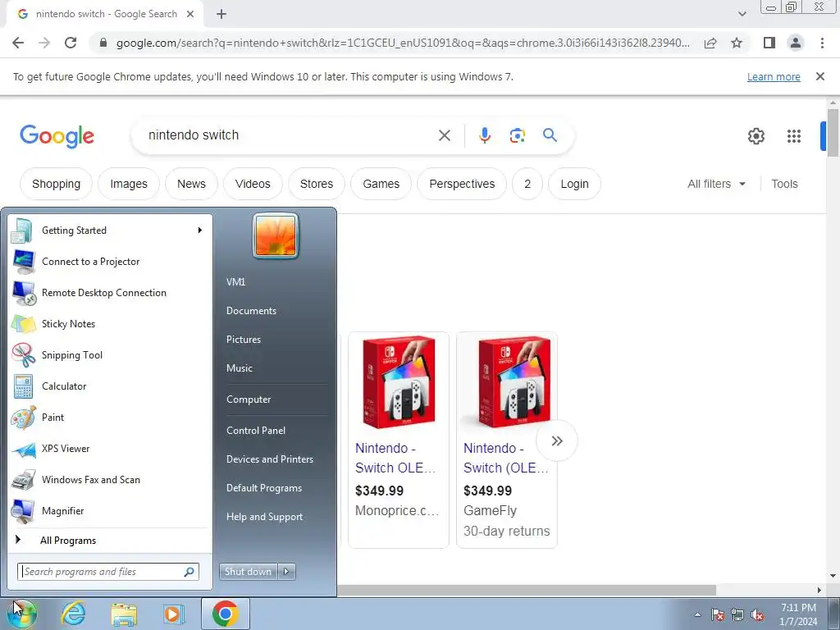Open Computer from Start menu
Viewport: 840px width, 630px height.
tap(249, 399)
